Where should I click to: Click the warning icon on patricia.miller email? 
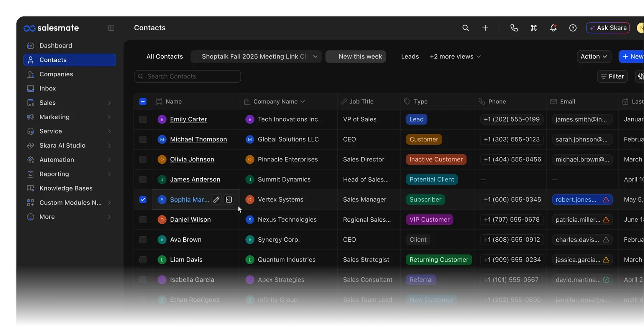pyautogui.click(x=606, y=220)
